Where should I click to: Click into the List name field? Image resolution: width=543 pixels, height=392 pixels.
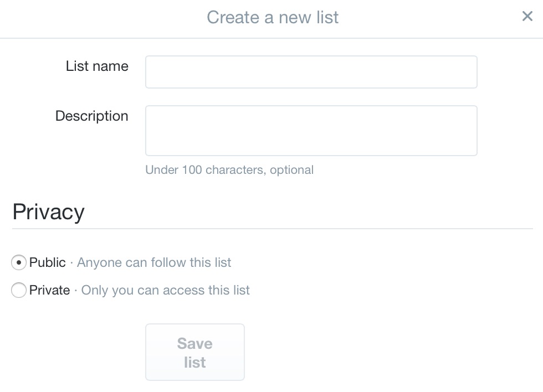tap(311, 72)
